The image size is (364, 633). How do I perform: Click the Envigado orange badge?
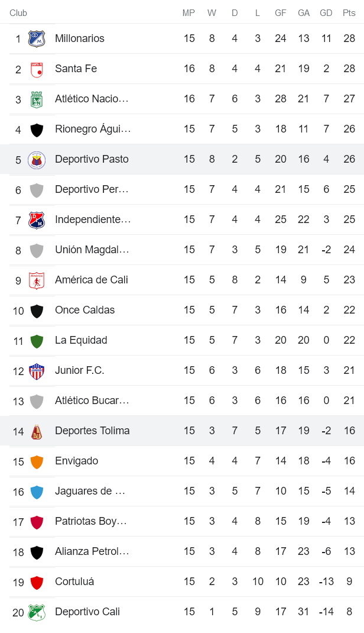coord(37,461)
